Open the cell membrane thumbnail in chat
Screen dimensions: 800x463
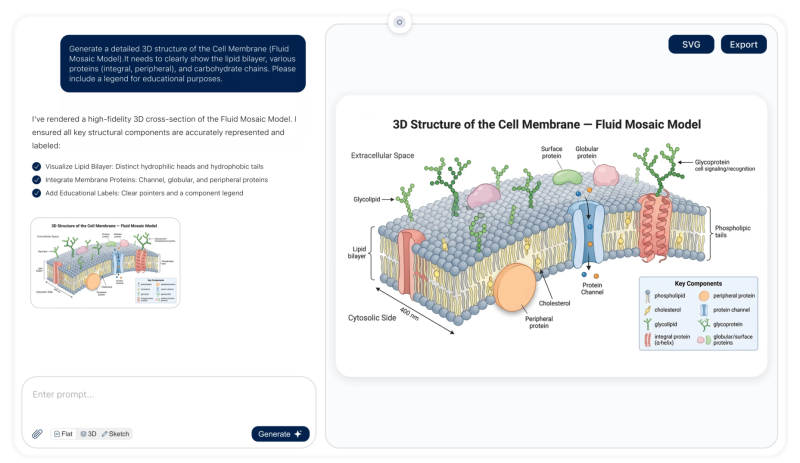click(105, 263)
